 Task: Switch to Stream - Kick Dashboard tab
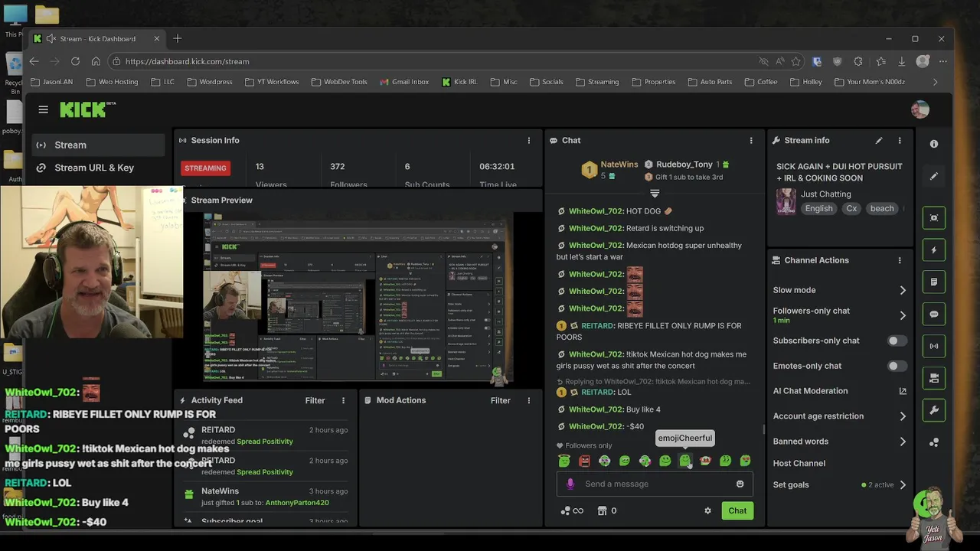(x=97, y=38)
